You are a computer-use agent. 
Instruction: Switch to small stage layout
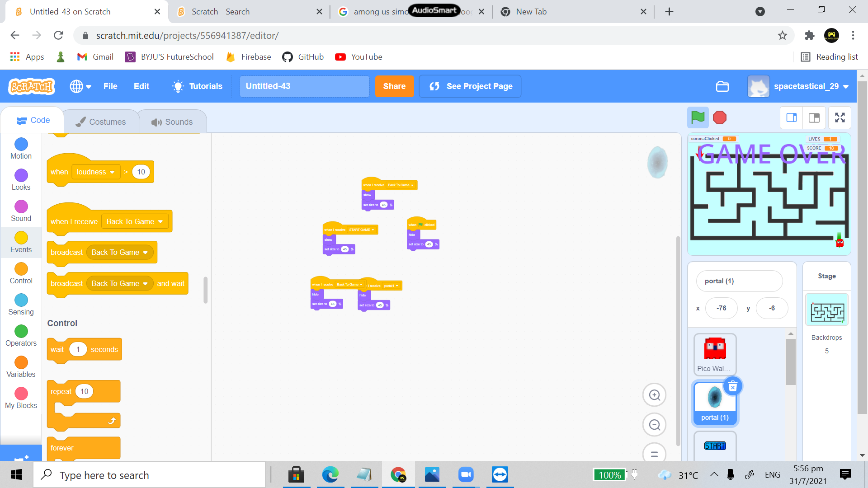tap(792, 118)
